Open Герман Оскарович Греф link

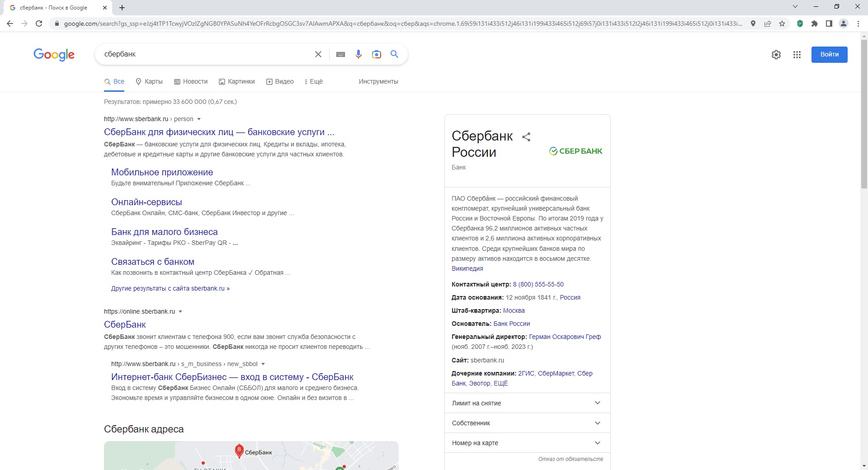(565, 337)
